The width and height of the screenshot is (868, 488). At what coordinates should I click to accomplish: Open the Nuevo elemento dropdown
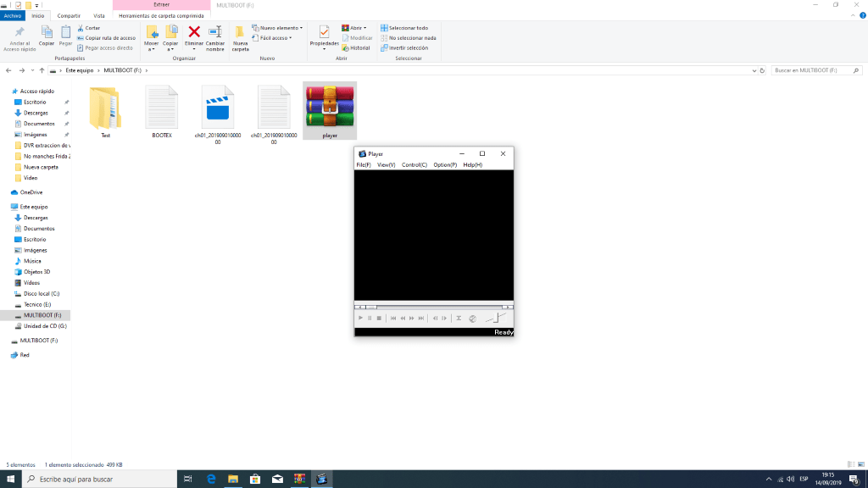point(280,28)
